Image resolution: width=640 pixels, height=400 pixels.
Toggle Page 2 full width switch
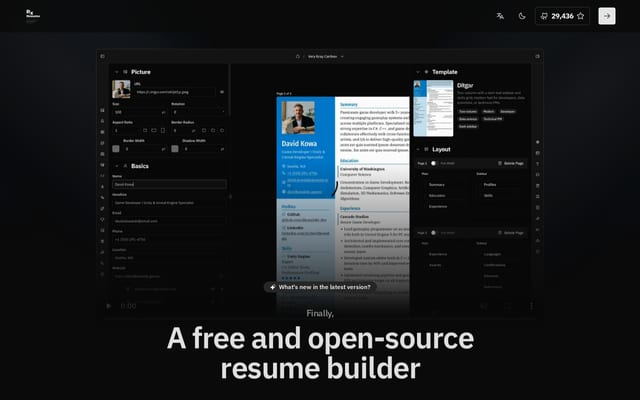tap(433, 233)
